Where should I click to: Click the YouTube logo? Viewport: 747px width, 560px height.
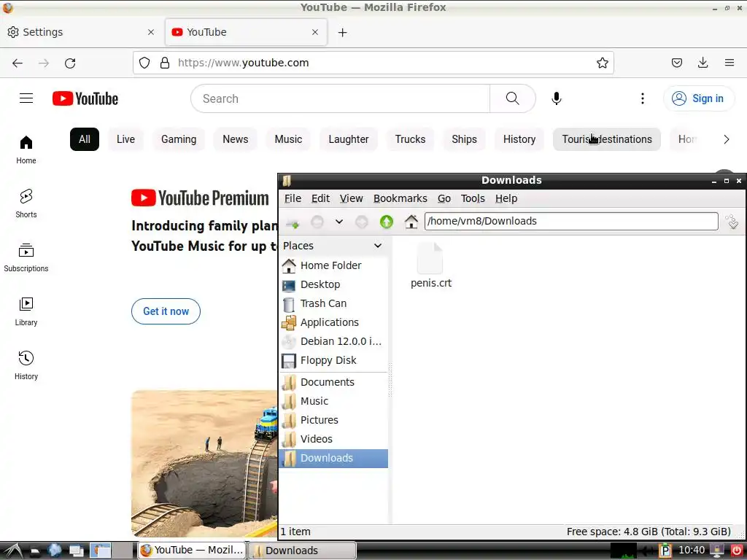click(x=85, y=98)
